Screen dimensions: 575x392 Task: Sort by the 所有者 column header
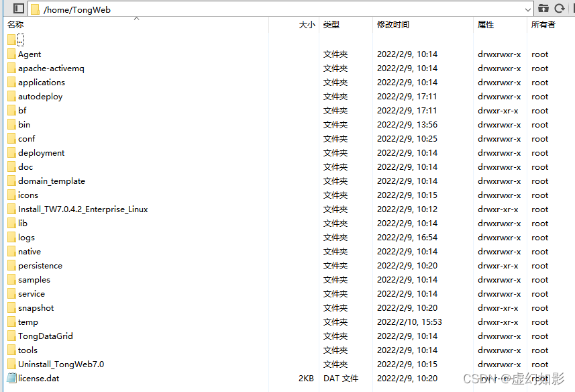[543, 25]
